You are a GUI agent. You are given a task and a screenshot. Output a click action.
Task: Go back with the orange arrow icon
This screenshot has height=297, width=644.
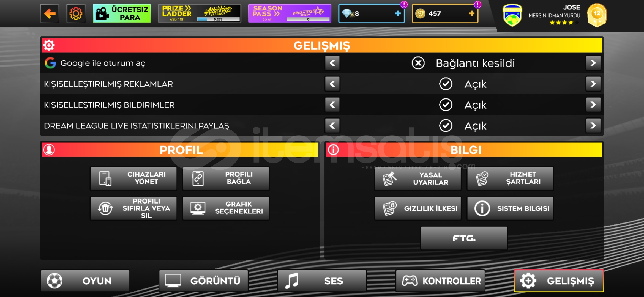tap(50, 13)
